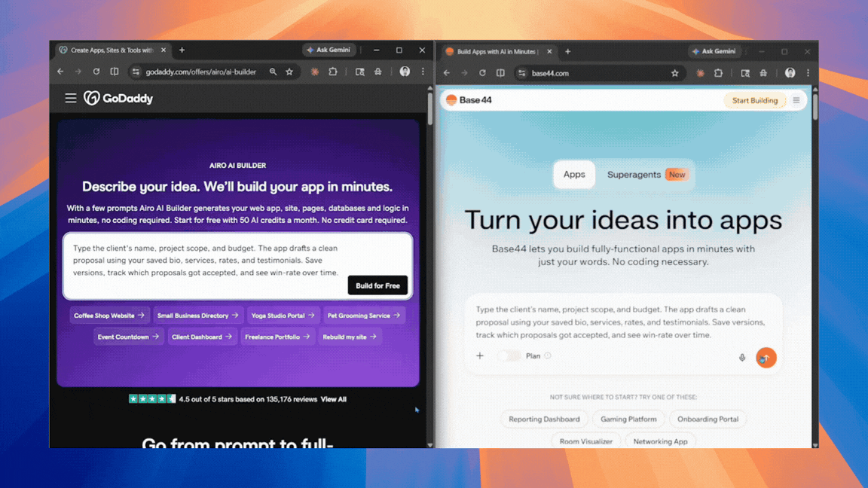
Task: Open site info icon in Base44 address bar
Action: click(521, 73)
